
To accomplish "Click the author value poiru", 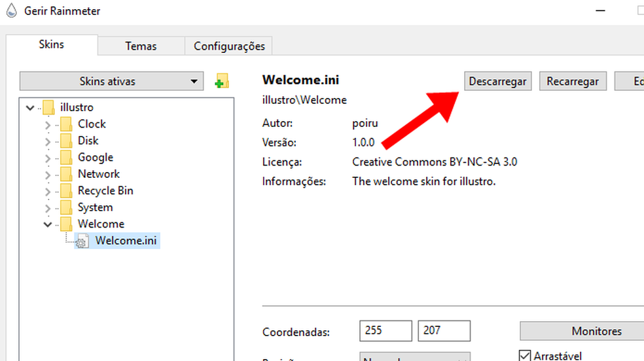I will [x=365, y=124].
